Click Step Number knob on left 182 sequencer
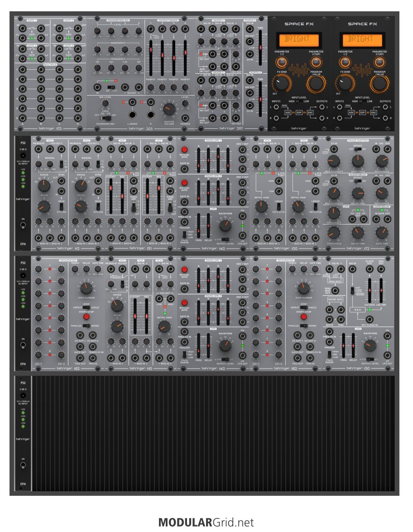Screen dimensions: 413x532 coord(86,288)
